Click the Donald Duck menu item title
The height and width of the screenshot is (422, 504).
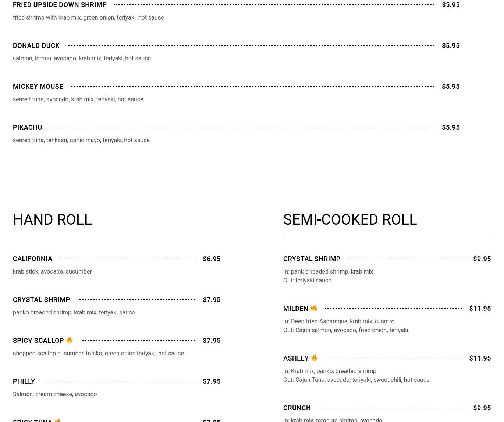(36, 46)
